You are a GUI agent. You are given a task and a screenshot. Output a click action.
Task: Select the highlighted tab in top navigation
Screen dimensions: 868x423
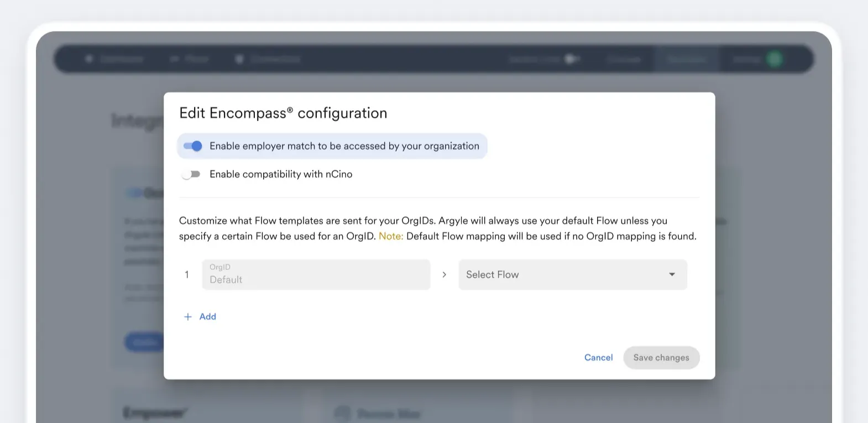686,59
